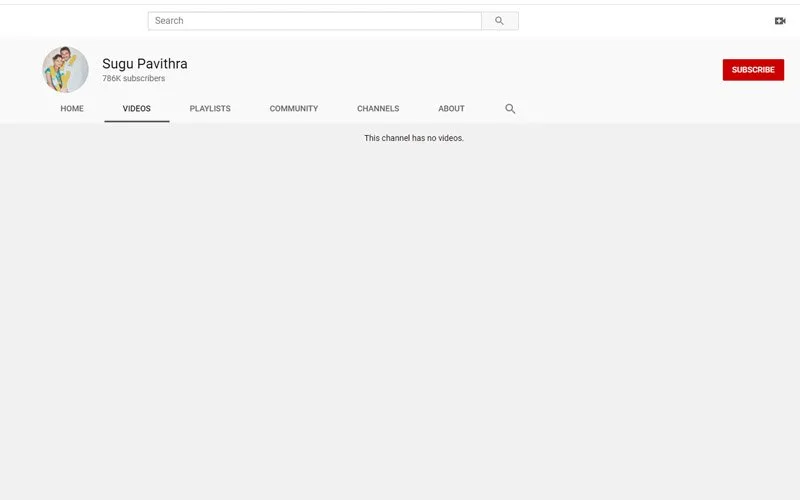Search within channel using the magnifier icon

(x=510, y=109)
